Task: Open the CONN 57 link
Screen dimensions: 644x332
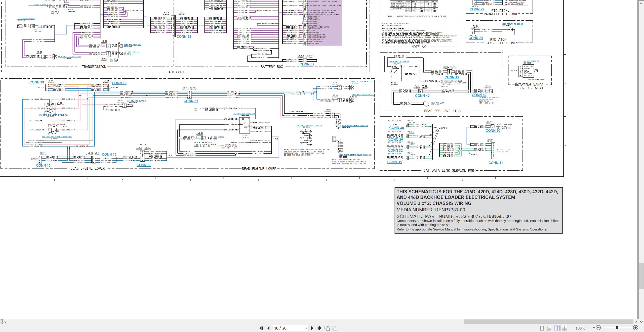Action: (x=191, y=101)
